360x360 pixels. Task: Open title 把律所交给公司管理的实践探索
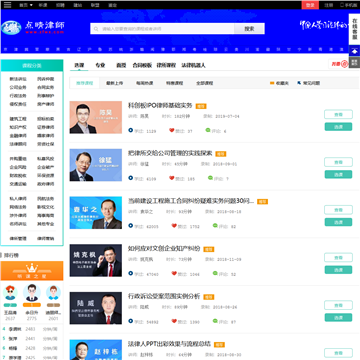coord(170,153)
